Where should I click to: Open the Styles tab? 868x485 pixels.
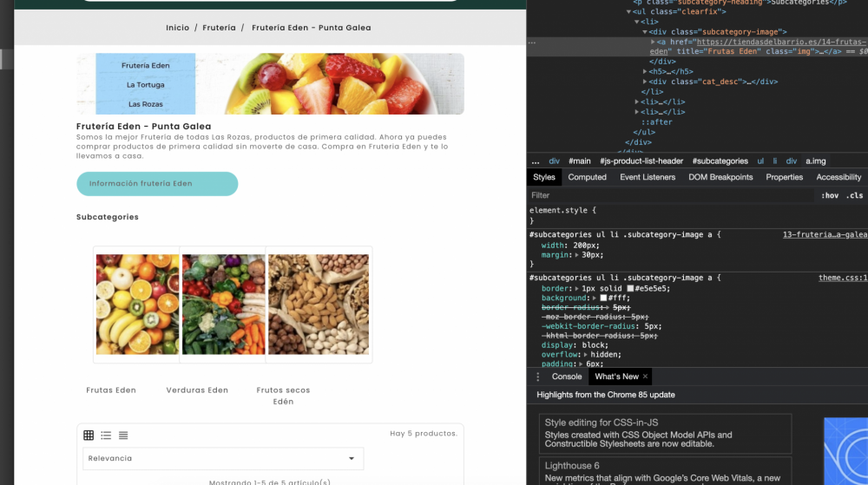pos(543,178)
